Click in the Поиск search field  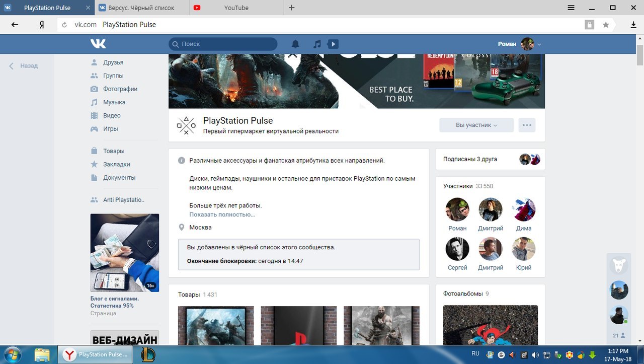pos(223,44)
